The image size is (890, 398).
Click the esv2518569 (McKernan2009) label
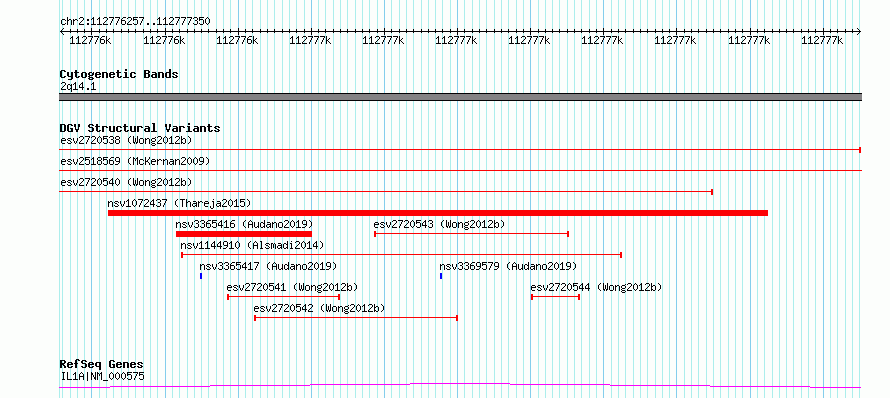point(135,161)
